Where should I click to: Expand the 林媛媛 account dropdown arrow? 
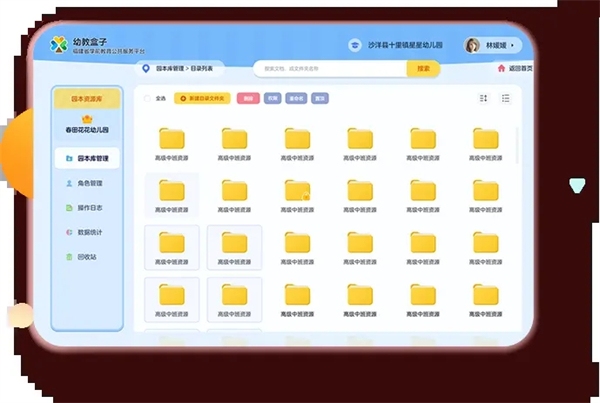[513, 45]
